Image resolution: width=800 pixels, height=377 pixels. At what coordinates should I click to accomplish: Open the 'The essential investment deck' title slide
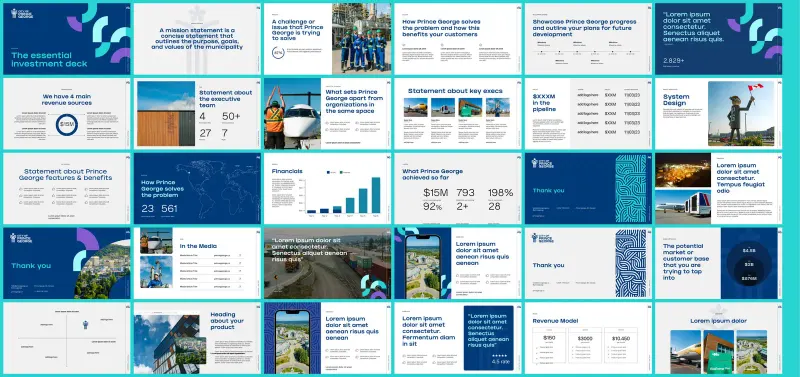67,39
